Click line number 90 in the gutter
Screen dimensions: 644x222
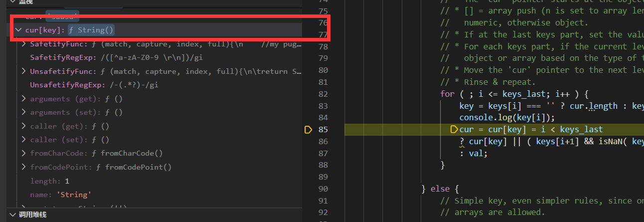[322, 189]
